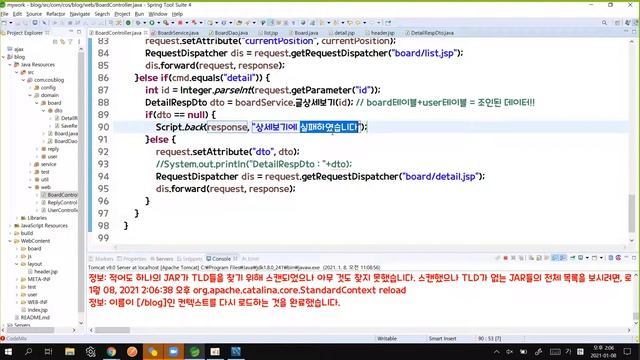Open the Windows Start menu
This screenshot has width=640, height=360.
coord(8,351)
